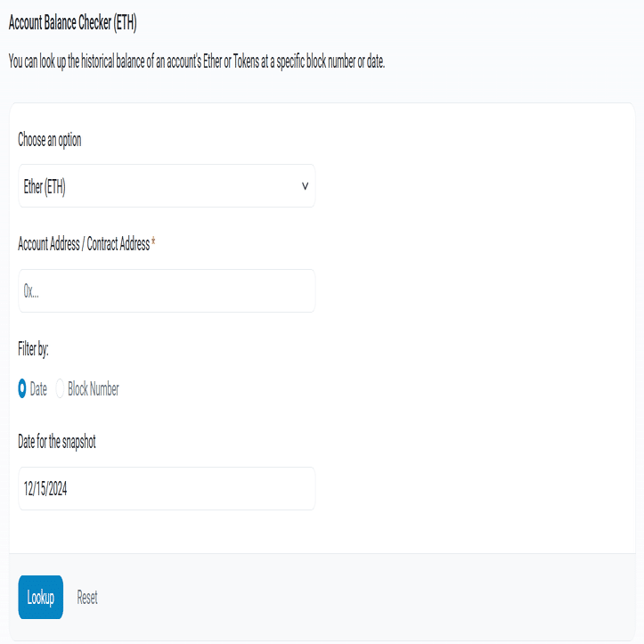The width and height of the screenshot is (644, 644).
Task: Select the Block Number radio button
Action: (x=61, y=389)
